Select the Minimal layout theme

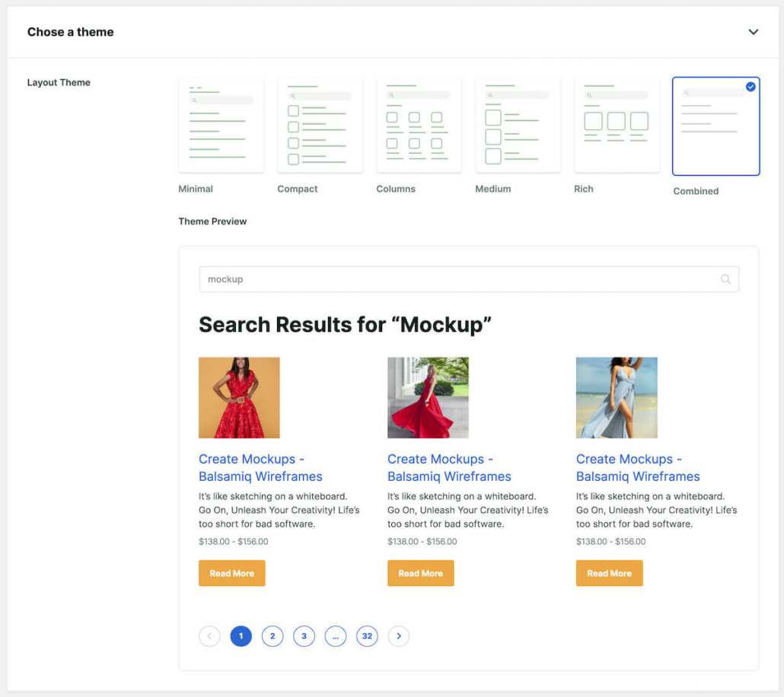220,125
